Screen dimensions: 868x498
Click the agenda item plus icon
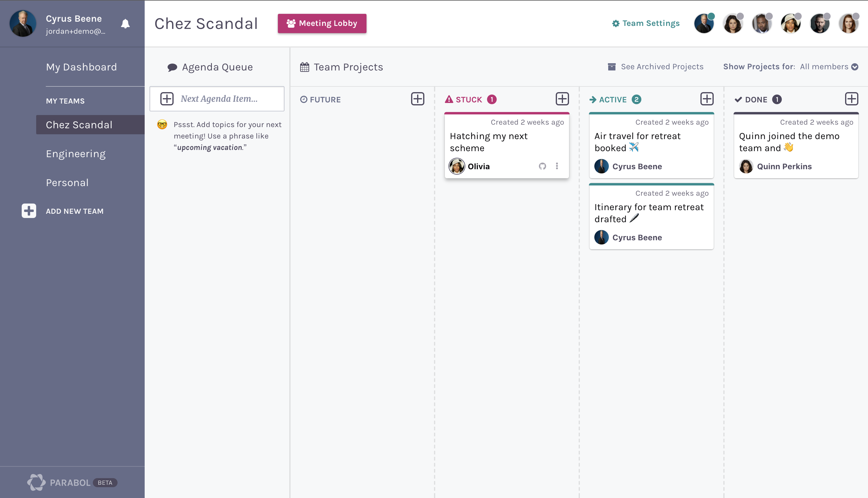click(x=167, y=99)
